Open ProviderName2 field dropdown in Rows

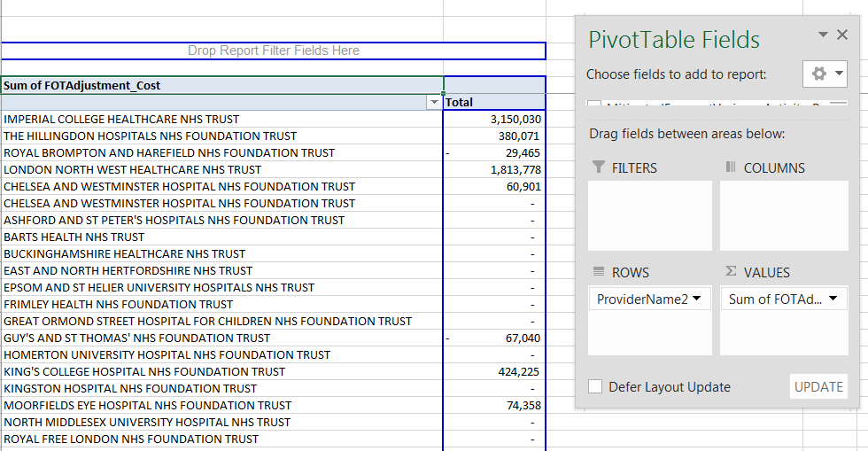696,299
